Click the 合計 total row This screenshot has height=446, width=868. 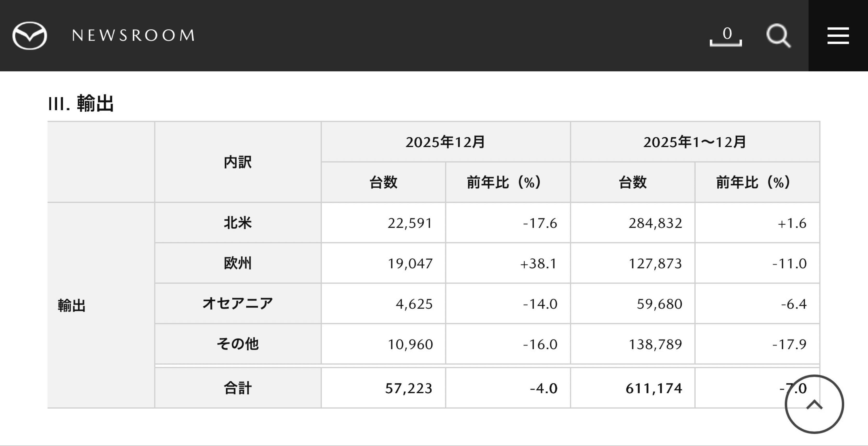click(x=238, y=388)
